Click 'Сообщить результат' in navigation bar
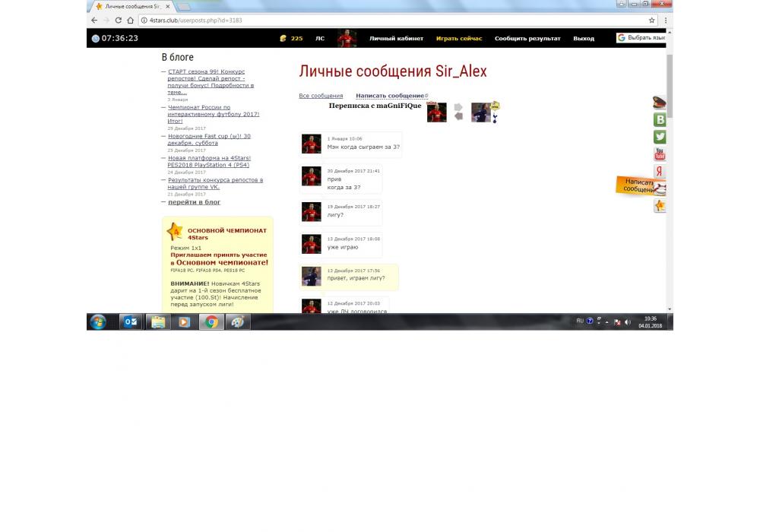Viewport: 760px width, 532px height. coord(527,38)
